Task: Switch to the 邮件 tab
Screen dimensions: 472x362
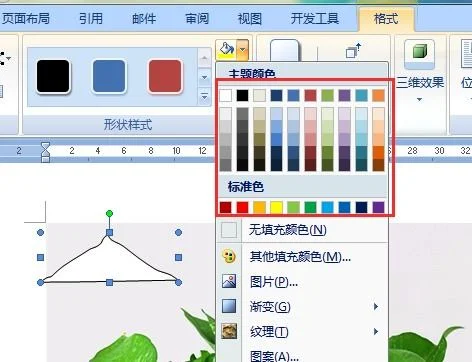Action: [x=144, y=18]
